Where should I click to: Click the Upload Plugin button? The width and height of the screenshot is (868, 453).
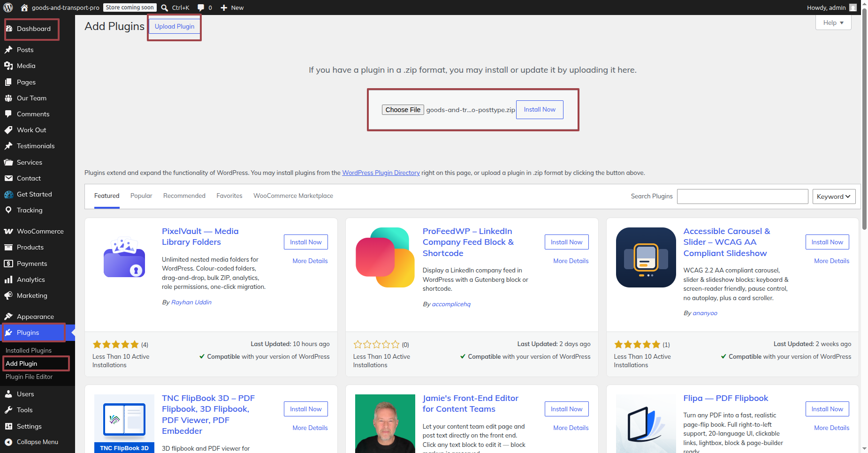175,27
